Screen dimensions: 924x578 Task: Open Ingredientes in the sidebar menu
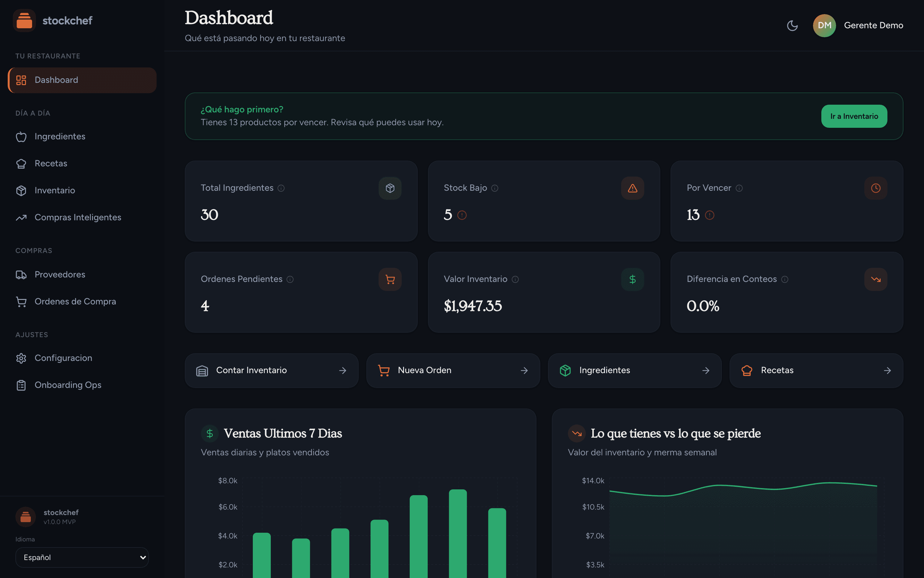[x=82, y=136]
